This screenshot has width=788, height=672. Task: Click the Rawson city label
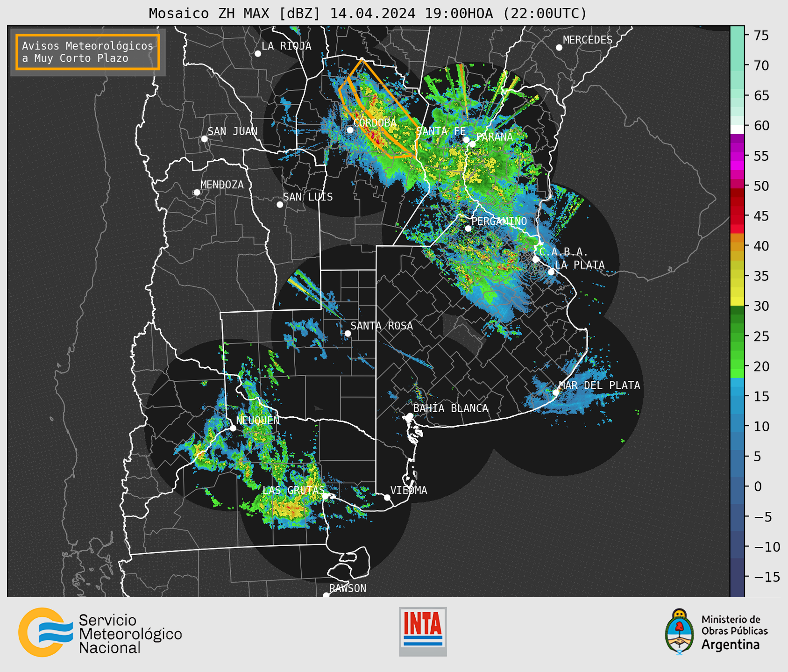[348, 588]
